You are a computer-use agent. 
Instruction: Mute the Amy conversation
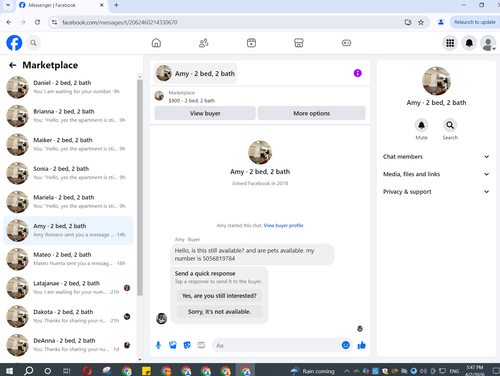421,129
